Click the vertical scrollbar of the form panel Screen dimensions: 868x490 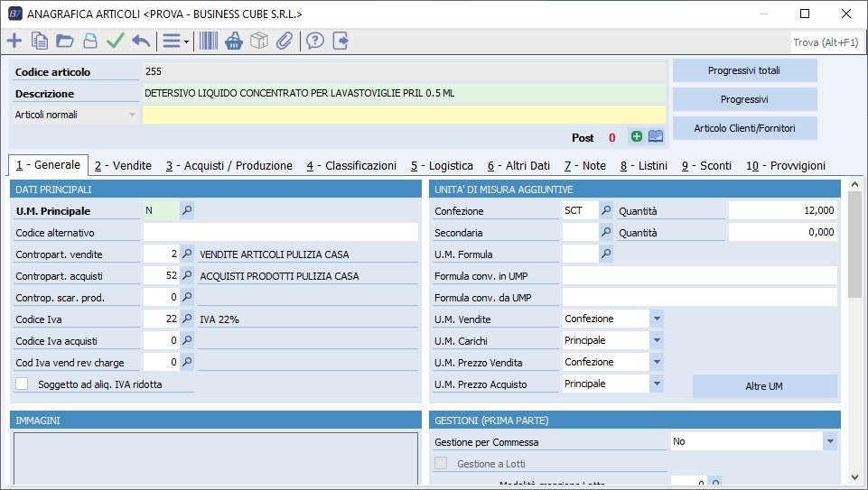(854, 244)
